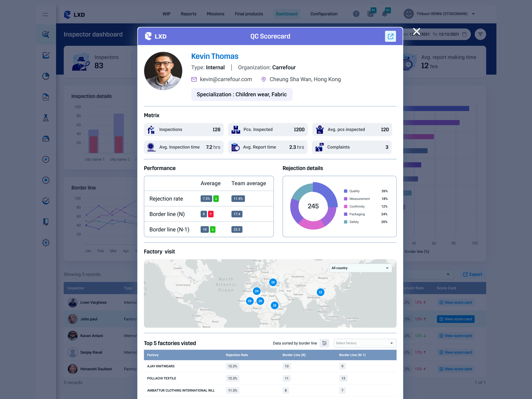Viewport: 532px width, 399px height.
Task: Click the Quality legend color swatch
Action: coord(346,191)
